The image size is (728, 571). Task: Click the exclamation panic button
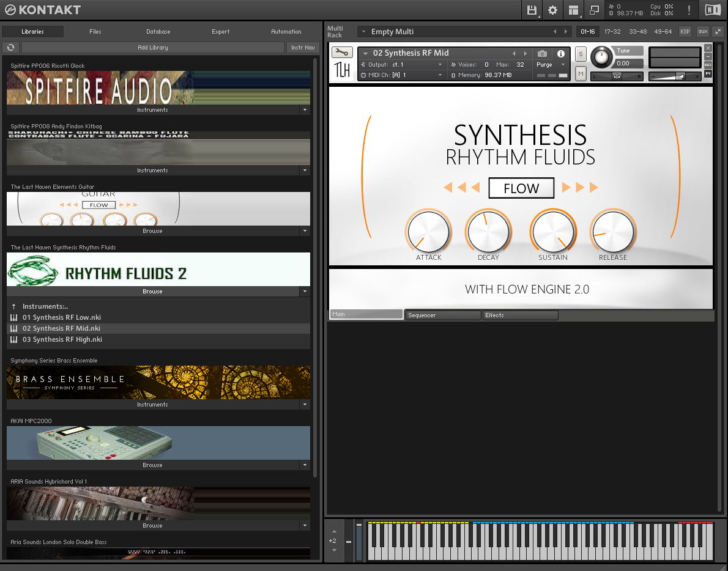click(x=689, y=10)
